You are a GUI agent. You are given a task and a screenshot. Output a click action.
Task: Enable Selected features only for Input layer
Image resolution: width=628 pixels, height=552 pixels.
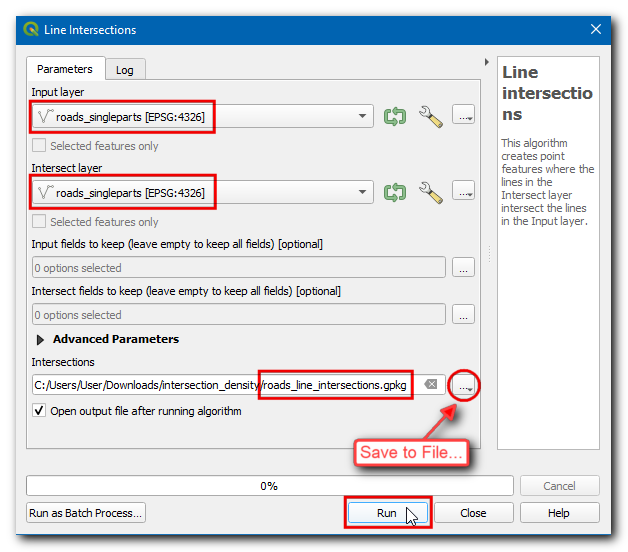coord(39,146)
